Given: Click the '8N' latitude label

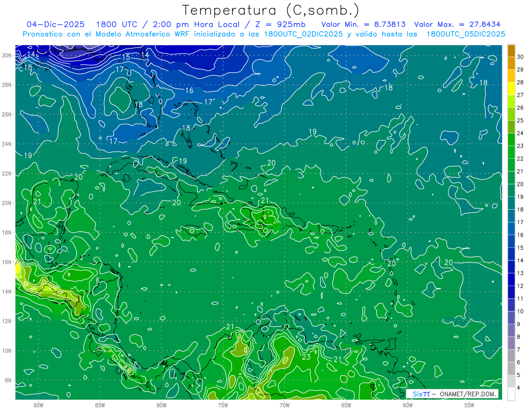Looking at the screenshot, I should 9,380.
